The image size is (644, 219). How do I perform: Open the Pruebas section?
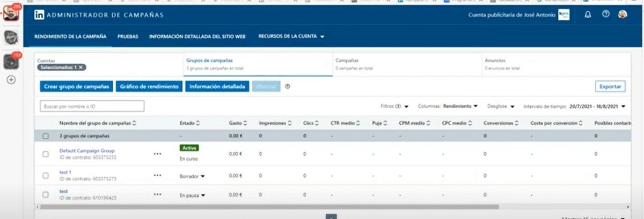point(128,36)
